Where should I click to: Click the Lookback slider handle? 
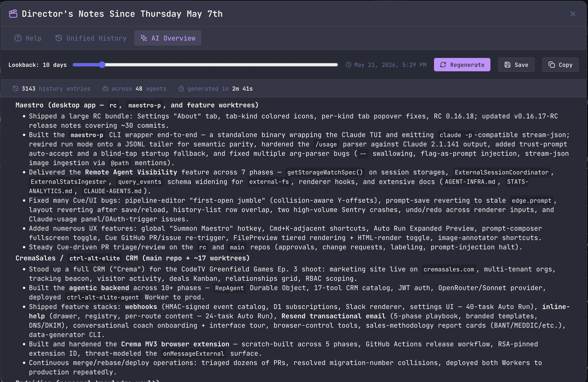pyautogui.click(x=102, y=65)
